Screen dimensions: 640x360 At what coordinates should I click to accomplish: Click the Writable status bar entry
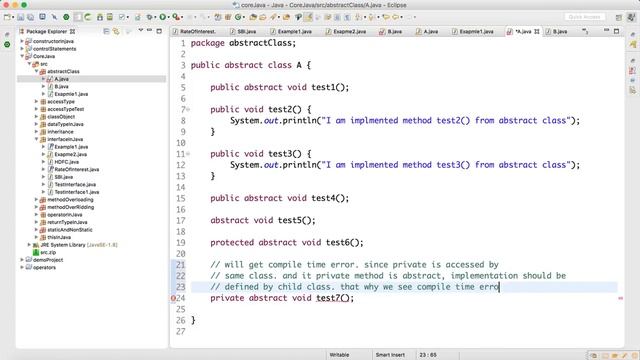[339, 355]
